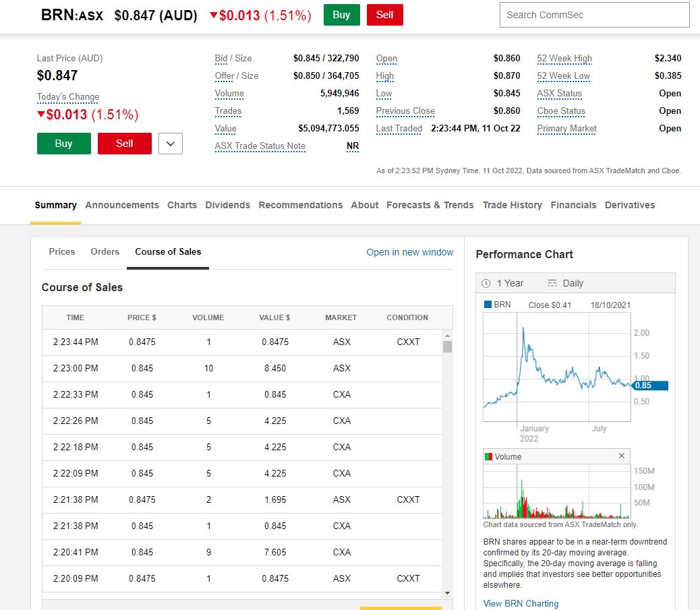Click the interval lines icon beside Daily
Screen dimensions: 700x610
(x=552, y=283)
